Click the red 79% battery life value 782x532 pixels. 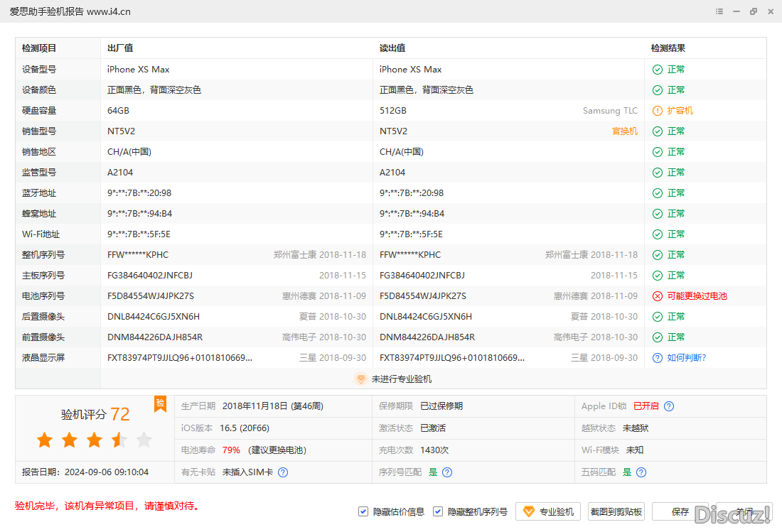(232, 450)
